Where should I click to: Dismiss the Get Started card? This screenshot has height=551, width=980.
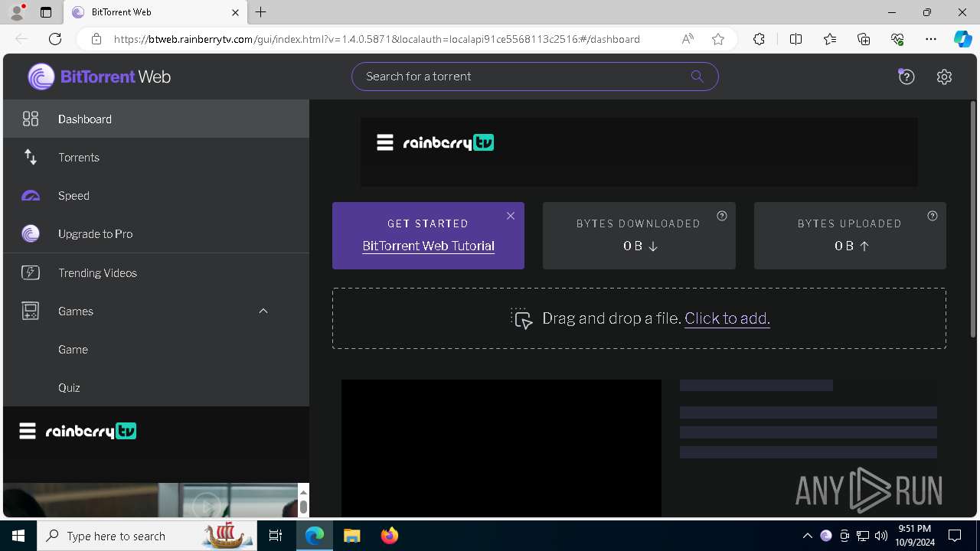click(x=511, y=216)
